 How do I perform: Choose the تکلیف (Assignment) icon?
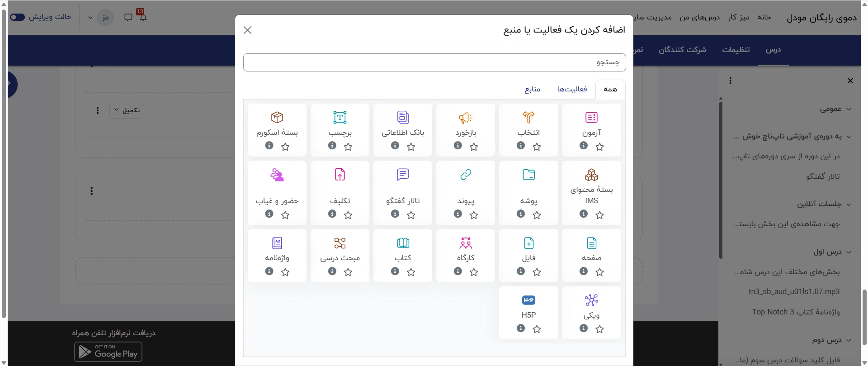click(340, 175)
